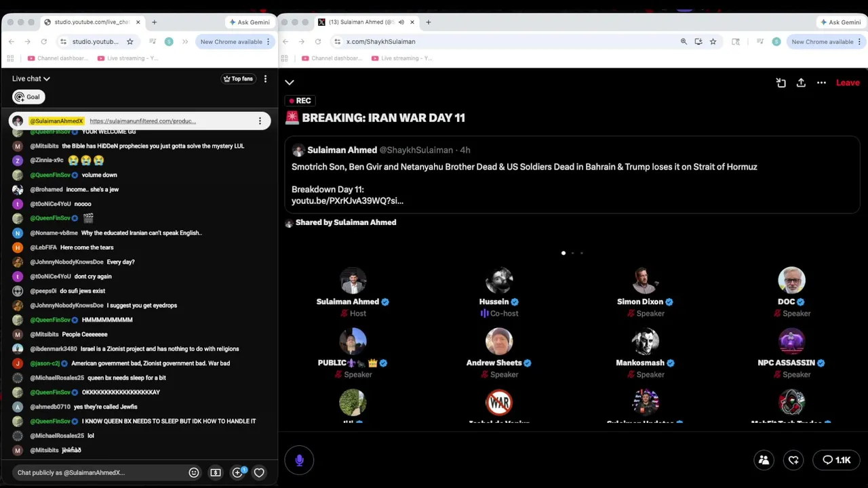Open the Space participants list icon
The height and width of the screenshot is (488, 868).
tap(764, 460)
